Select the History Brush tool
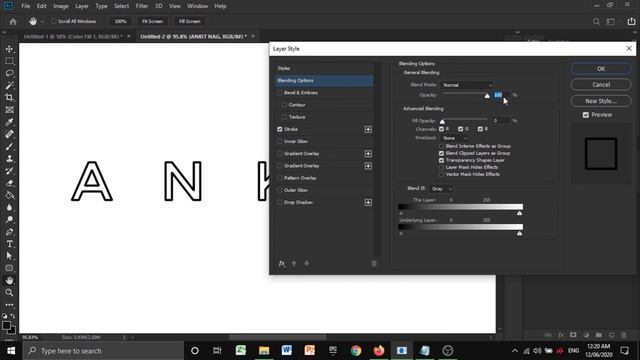 [9, 171]
